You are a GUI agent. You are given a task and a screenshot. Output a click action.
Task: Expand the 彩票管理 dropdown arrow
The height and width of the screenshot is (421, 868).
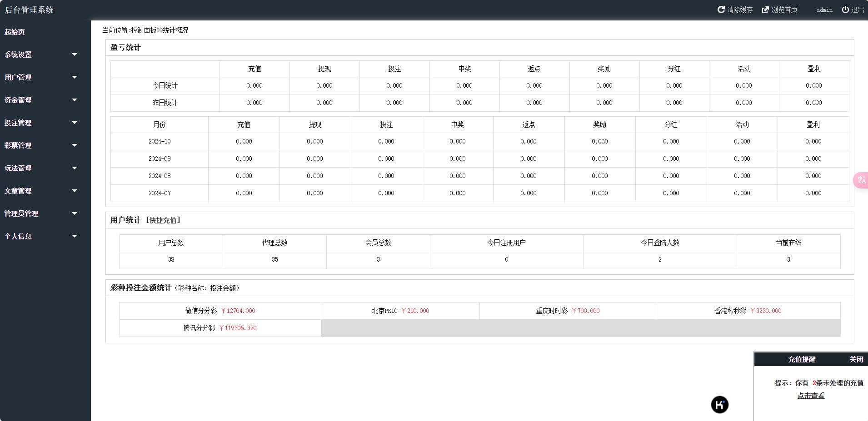pos(75,145)
